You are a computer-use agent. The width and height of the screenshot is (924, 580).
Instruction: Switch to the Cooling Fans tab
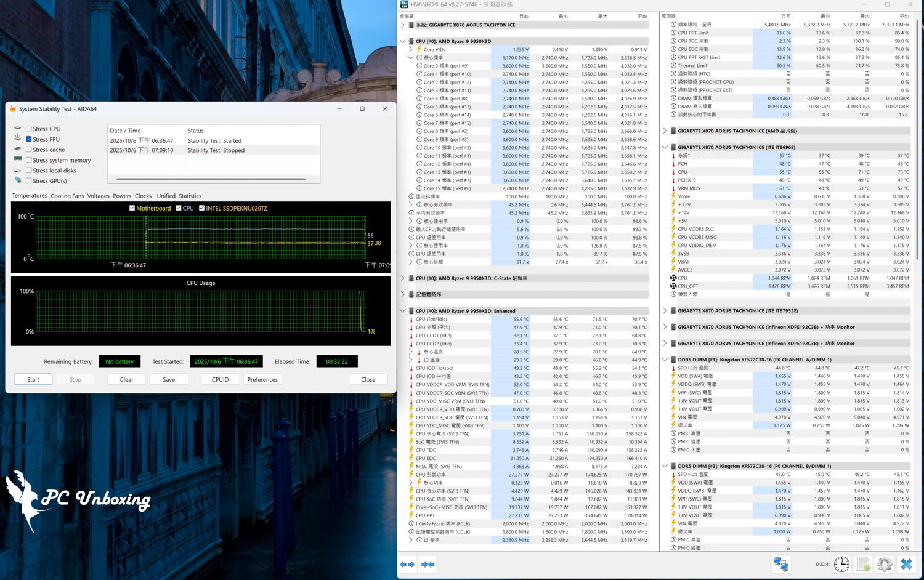point(67,196)
